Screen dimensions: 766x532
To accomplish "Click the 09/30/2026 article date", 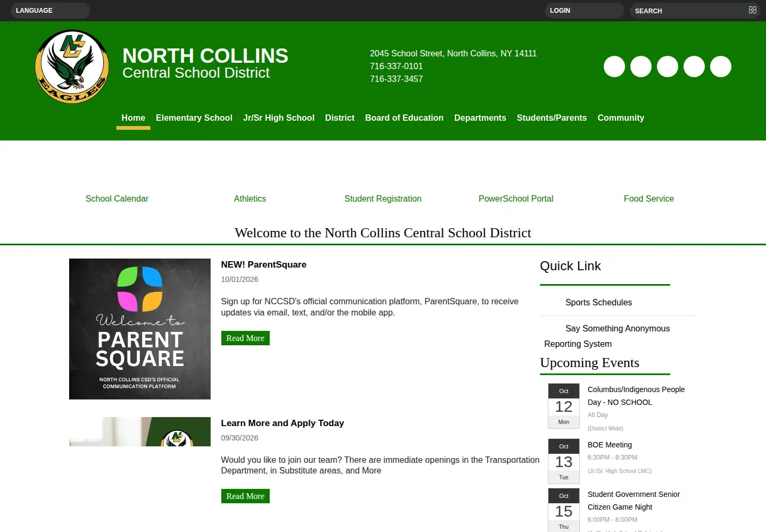I will pos(240,438).
